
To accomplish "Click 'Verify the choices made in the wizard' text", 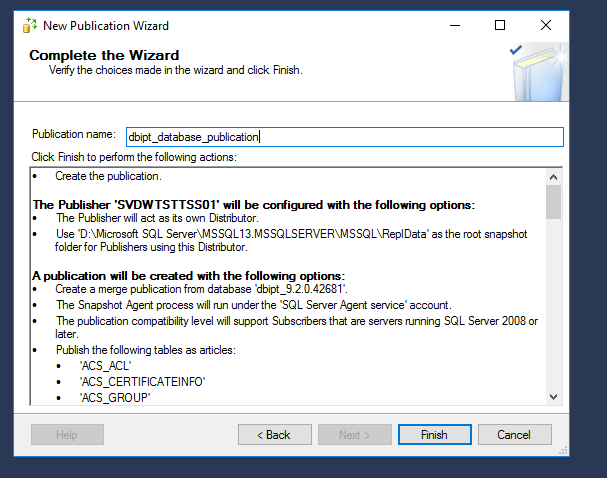I will pos(176,70).
